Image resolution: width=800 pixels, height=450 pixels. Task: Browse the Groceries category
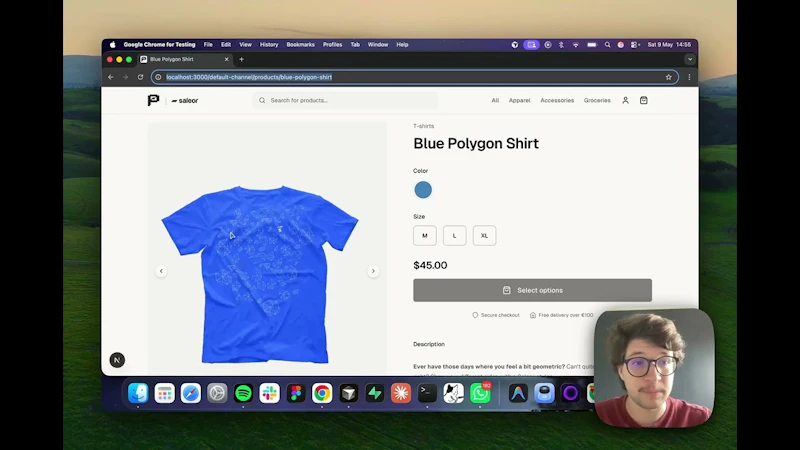pos(597,101)
